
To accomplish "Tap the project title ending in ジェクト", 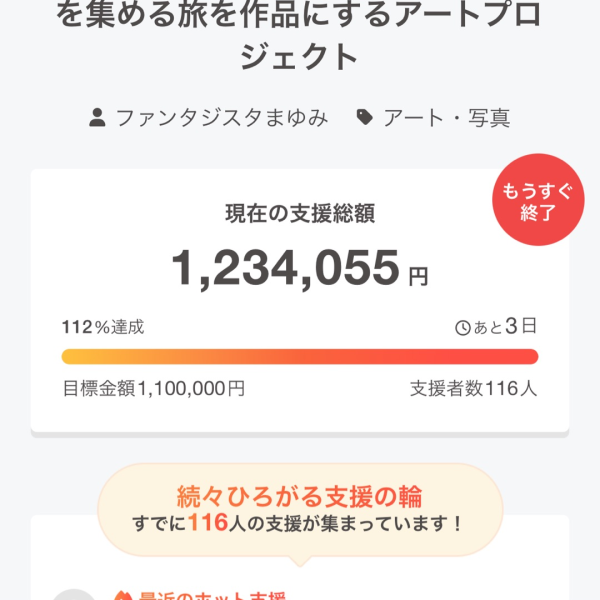I will (x=300, y=57).
